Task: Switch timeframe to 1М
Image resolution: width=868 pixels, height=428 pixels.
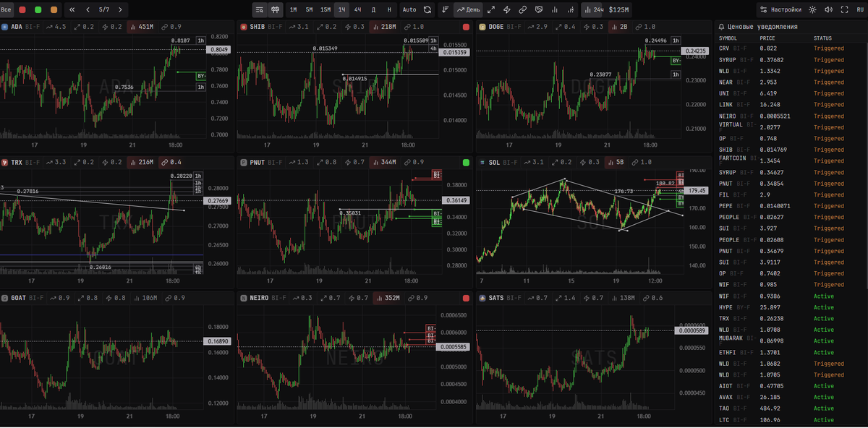Action: click(x=293, y=10)
